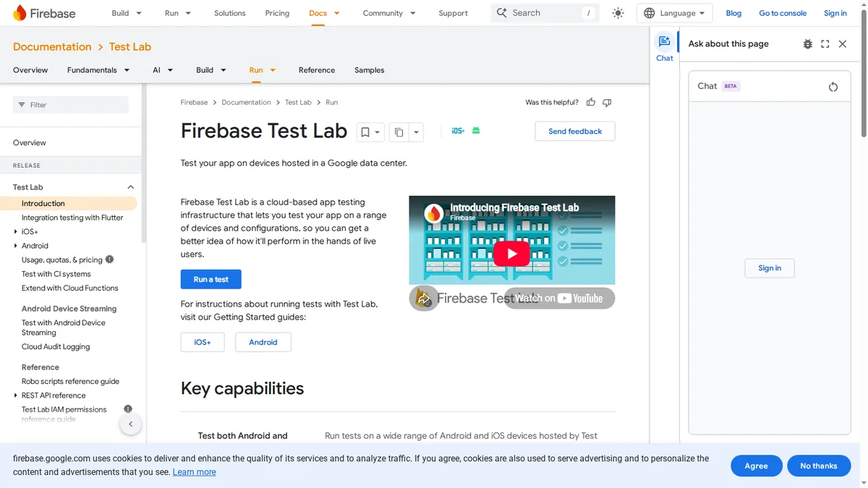Click the copy page icon beside title

coord(399,132)
